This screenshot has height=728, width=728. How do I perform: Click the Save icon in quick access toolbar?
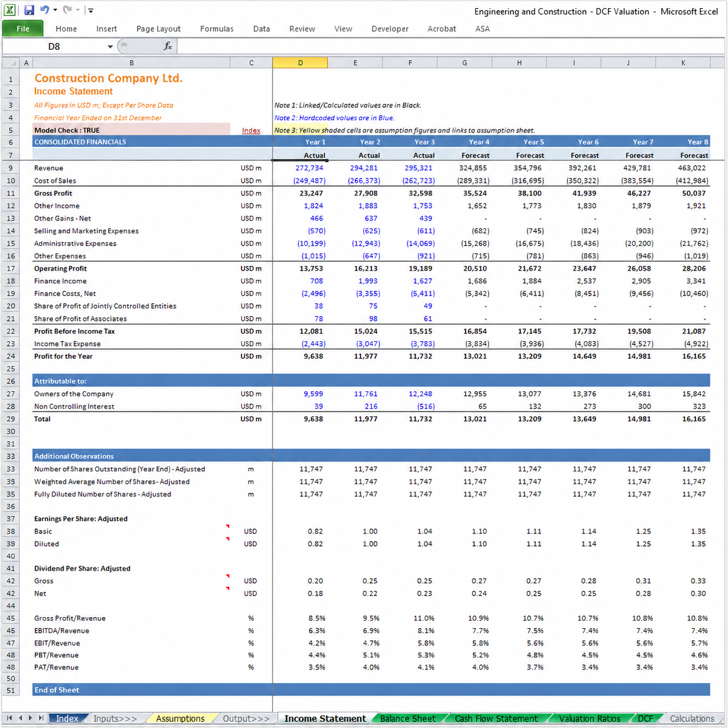[x=29, y=10]
